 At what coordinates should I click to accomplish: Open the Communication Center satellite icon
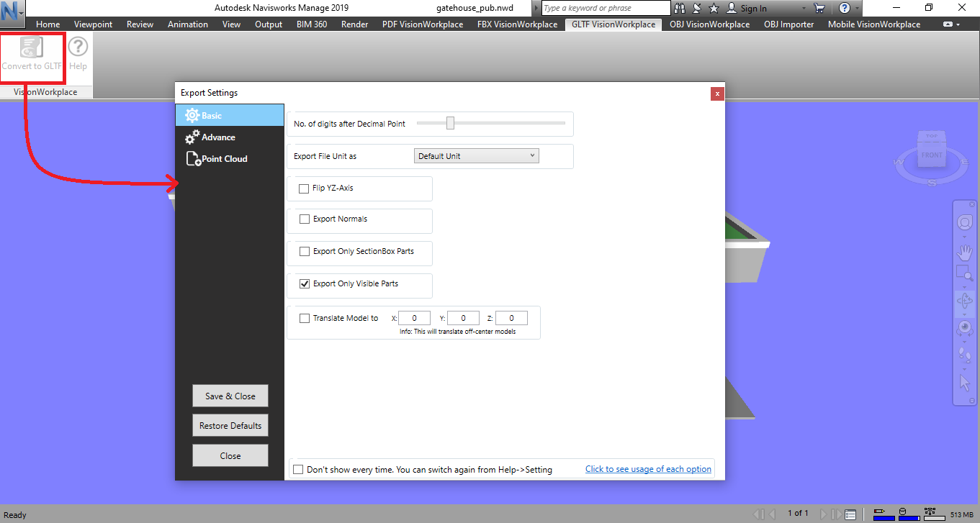(696, 8)
